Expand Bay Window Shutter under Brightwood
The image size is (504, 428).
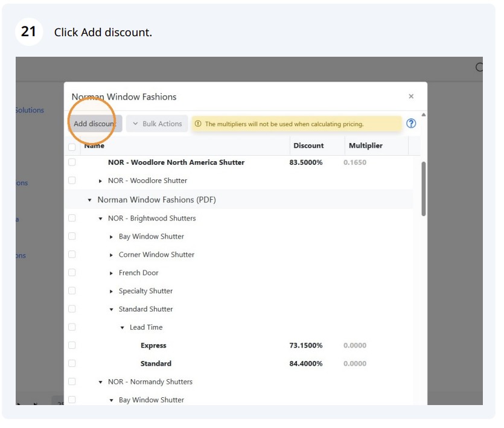111,237
